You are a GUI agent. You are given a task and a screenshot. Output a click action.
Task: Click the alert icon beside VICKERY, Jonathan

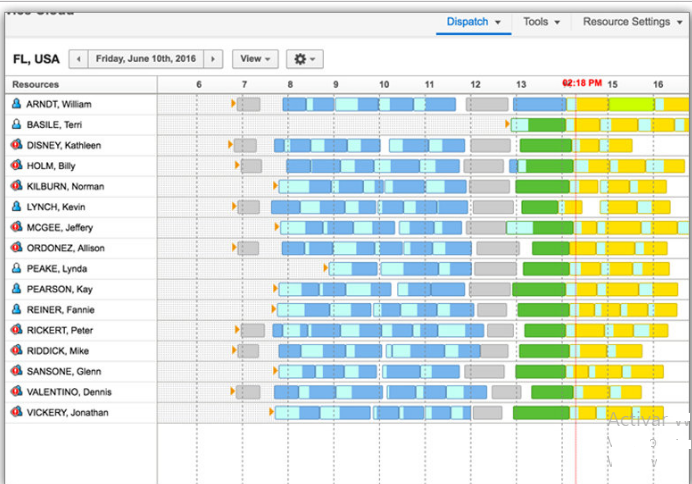(x=16, y=412)
